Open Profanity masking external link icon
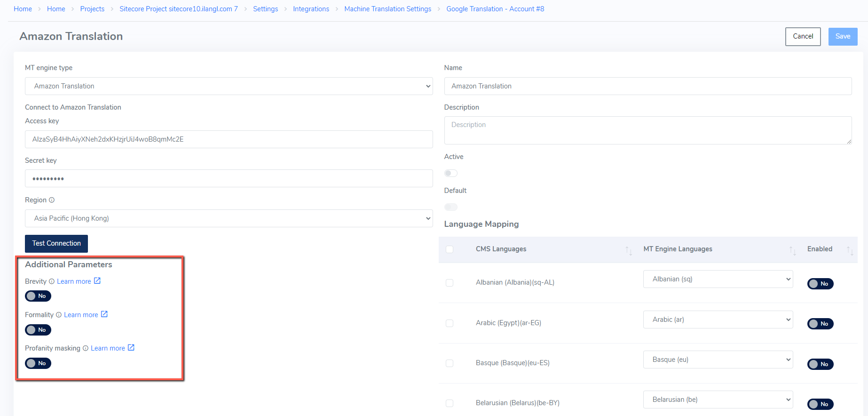 131,348
